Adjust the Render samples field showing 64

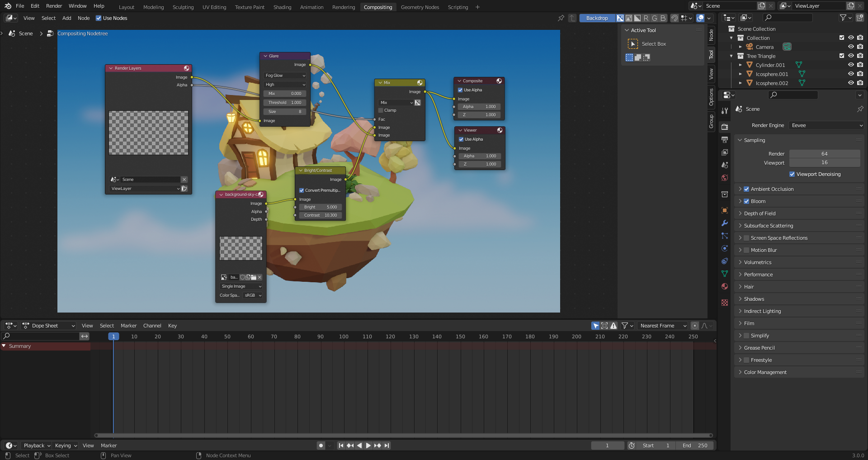click(x=825, y=154)
